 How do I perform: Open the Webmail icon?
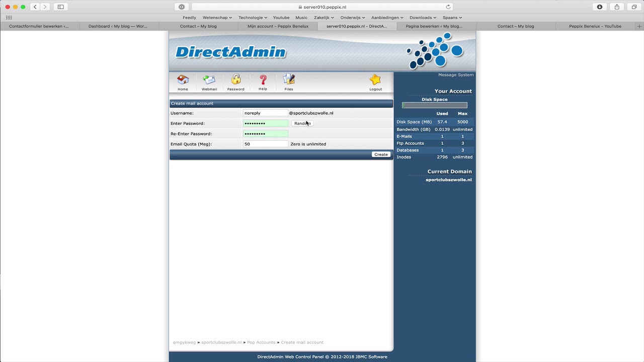coord(209,82)
